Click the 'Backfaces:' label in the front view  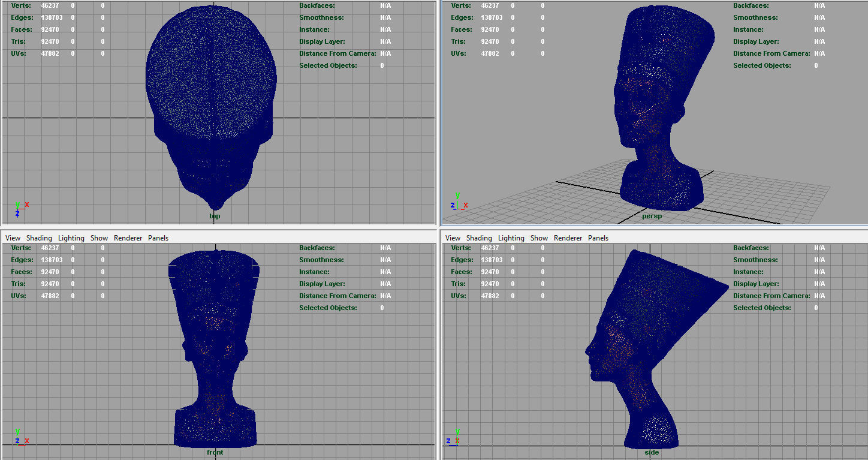(317, 248)
